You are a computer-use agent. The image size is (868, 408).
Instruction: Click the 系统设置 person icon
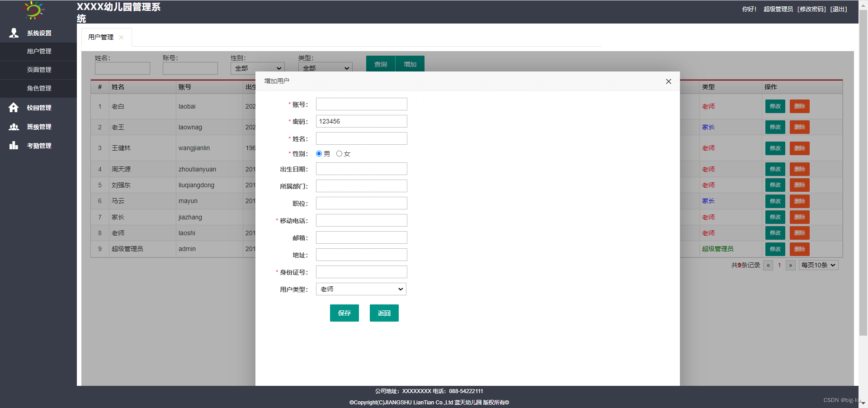[14, 33]
